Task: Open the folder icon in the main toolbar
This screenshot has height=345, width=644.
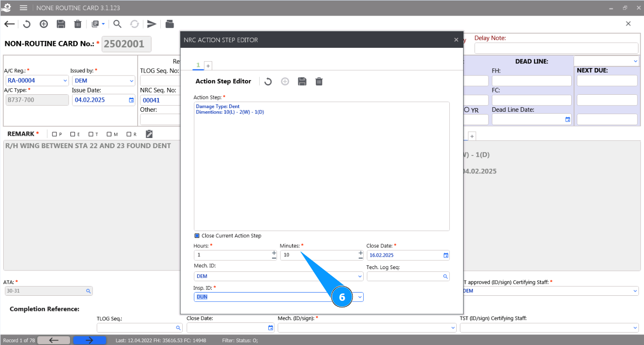Action: tap(169, 24)
